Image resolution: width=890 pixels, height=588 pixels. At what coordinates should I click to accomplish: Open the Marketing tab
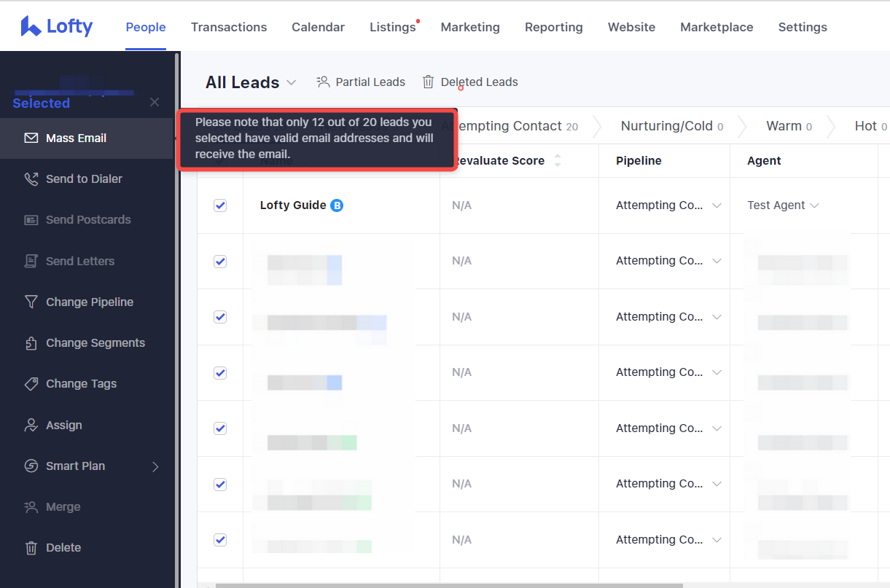470,27
